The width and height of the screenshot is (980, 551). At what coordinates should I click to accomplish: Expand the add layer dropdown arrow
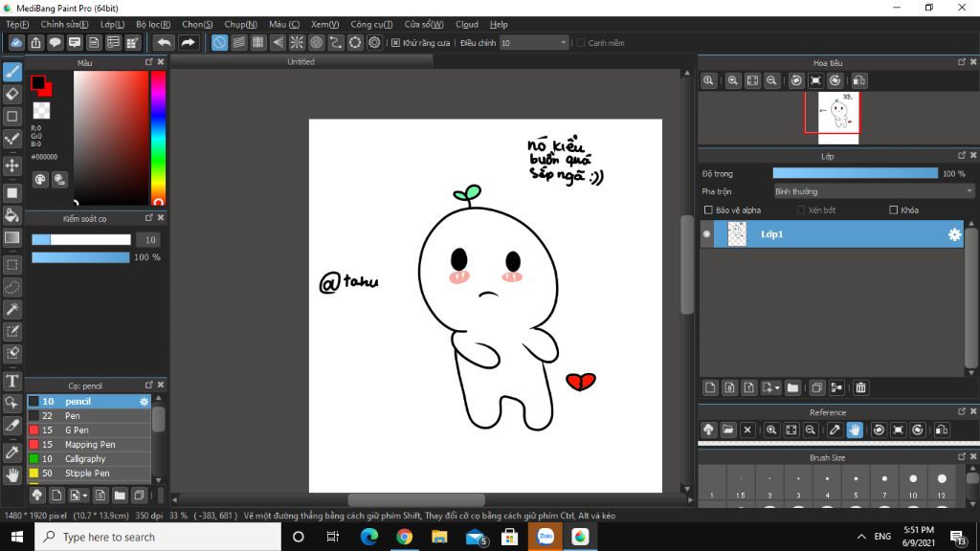coord(777,388)
